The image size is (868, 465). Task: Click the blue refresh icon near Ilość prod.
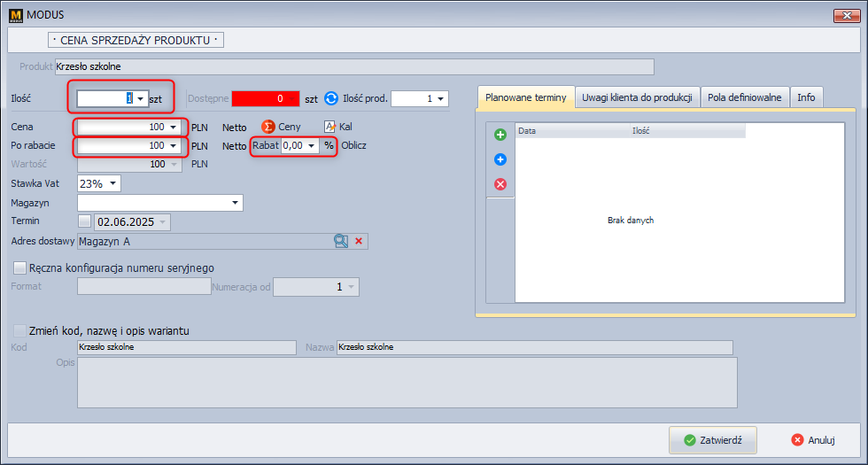click(x=331, y=98)
